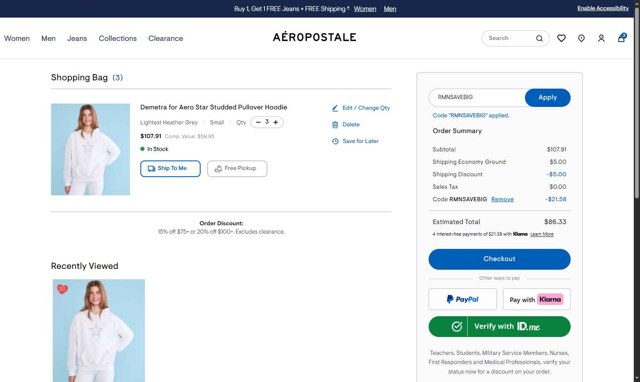Open recently viewed hoodie image
This screenshot has height=382, width=640.
point(99,331)
